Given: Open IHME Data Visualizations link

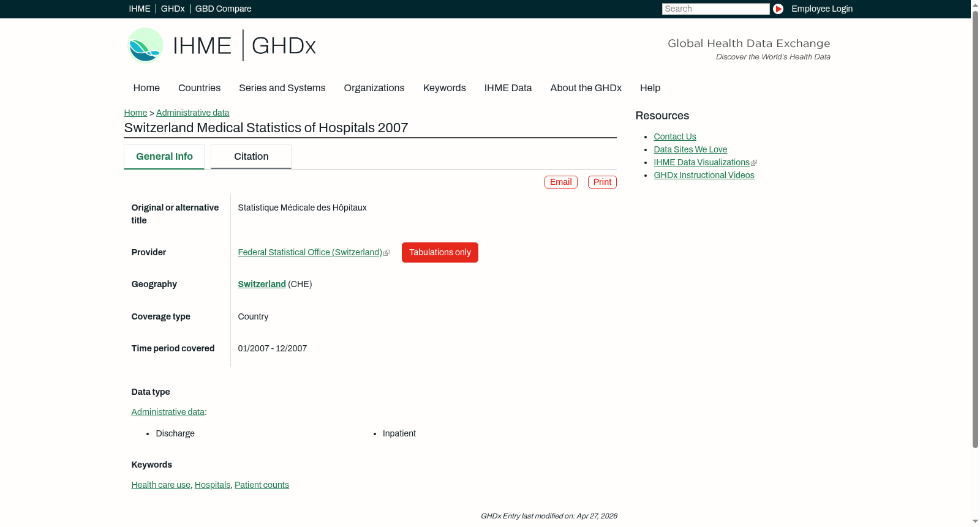Looking at the screenshot, I should click(702, 162).
